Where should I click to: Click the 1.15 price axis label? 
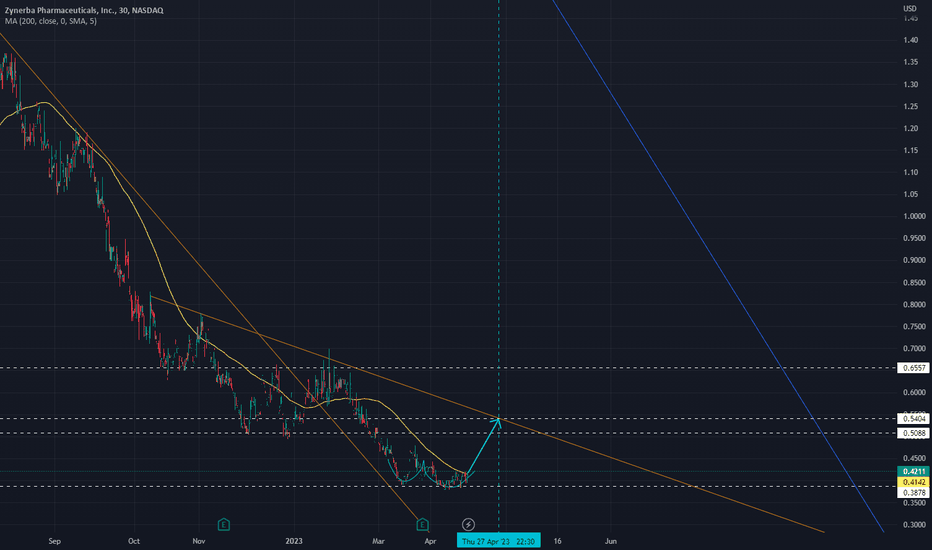pyautogui.click(x=911, y=150)
